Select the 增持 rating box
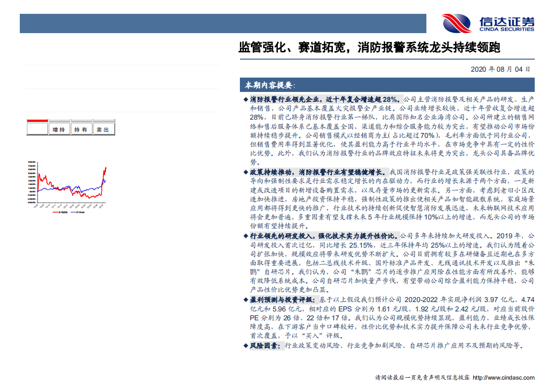 (x=59, y=130)
